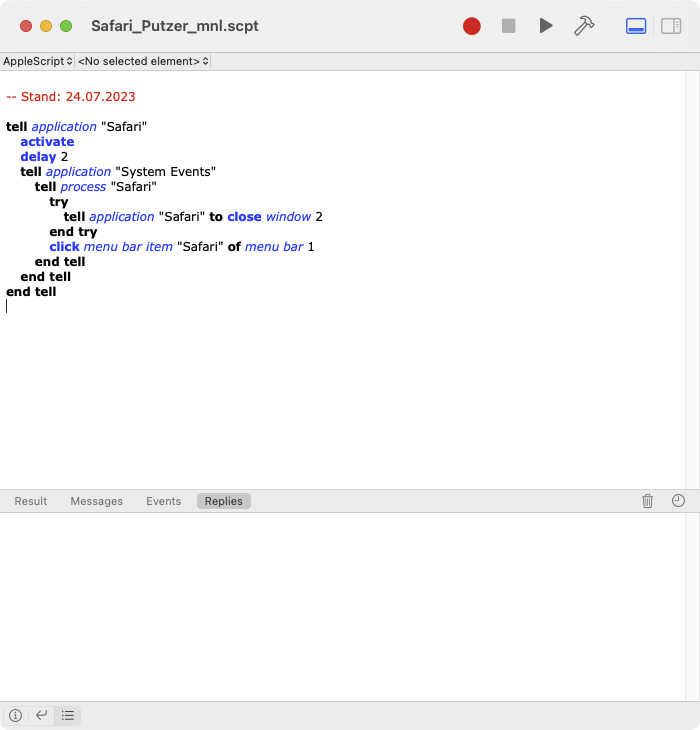Image resolution: width=700 pixels, height=730 pixels.
Task: Compile the script with the hammer icon
Action: (584, 26)
